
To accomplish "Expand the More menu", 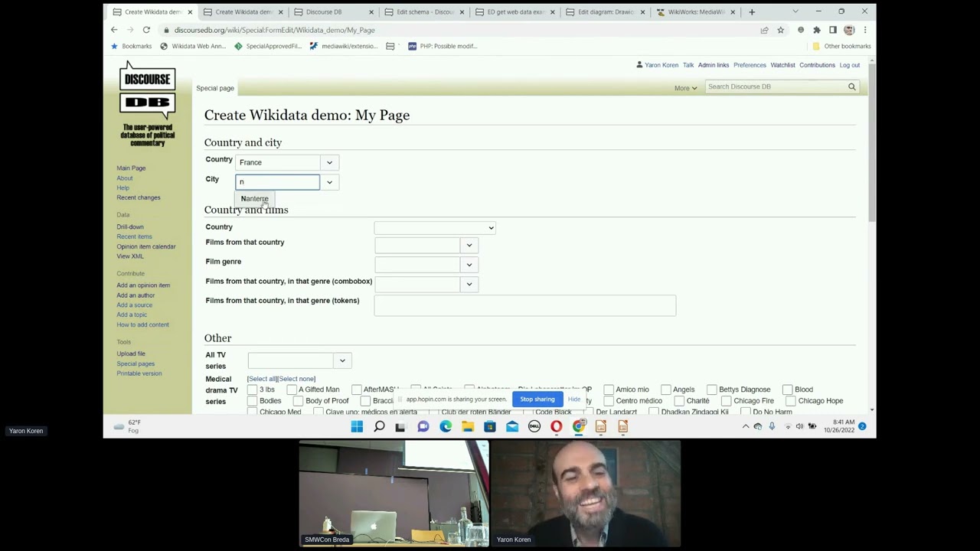I will 685,88.
